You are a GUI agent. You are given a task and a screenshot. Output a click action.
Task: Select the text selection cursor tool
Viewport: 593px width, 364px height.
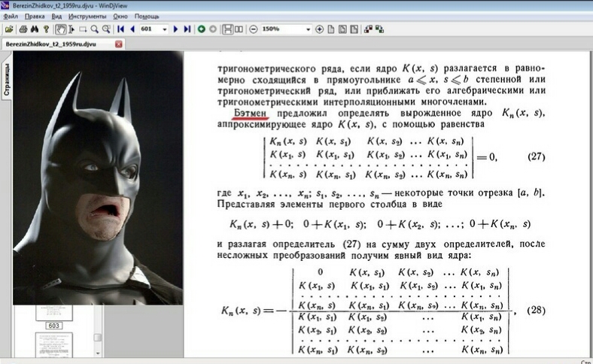[71, 29]
